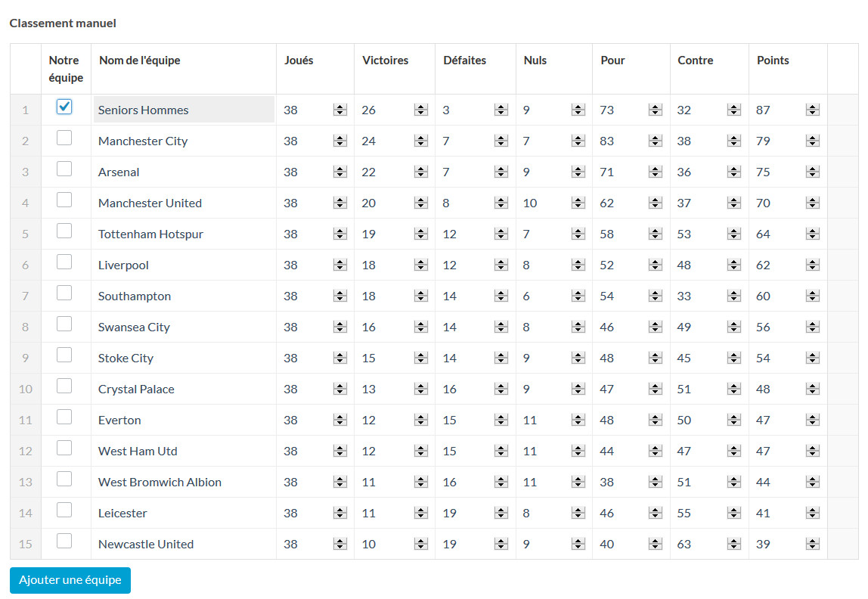Screen dimensions: 868x599
Task: Mark Arsenal as Notre équipe
Action: [64, 169]
